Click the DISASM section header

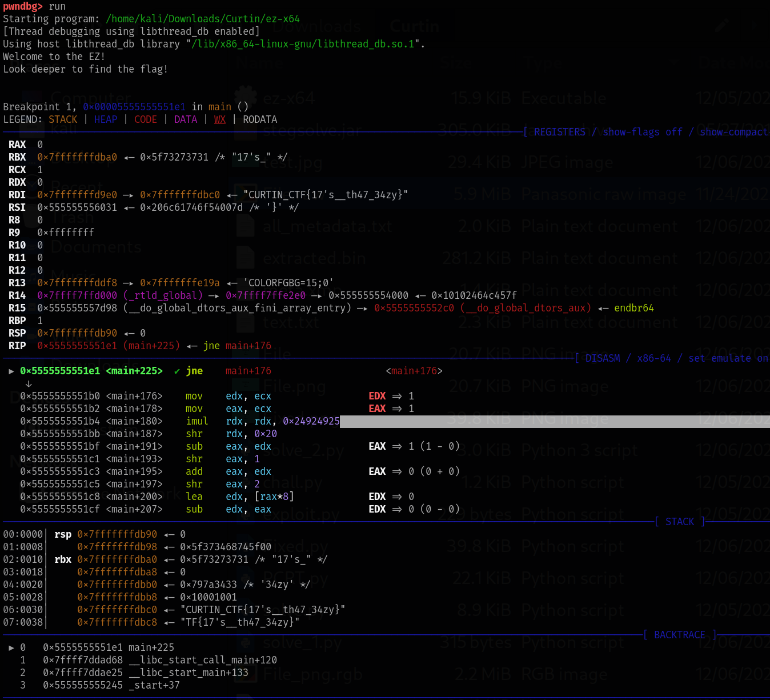[x=603, y=358]
